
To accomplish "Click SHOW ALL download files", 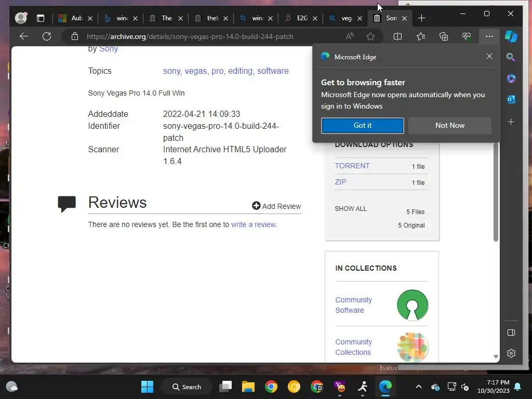I will click(x=351, y=209).
